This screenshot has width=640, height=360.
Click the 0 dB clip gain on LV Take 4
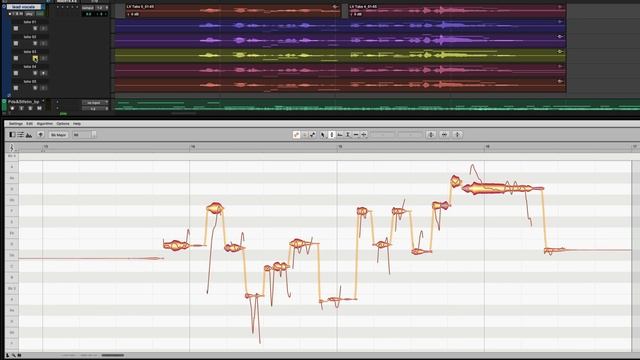[357, 14]
